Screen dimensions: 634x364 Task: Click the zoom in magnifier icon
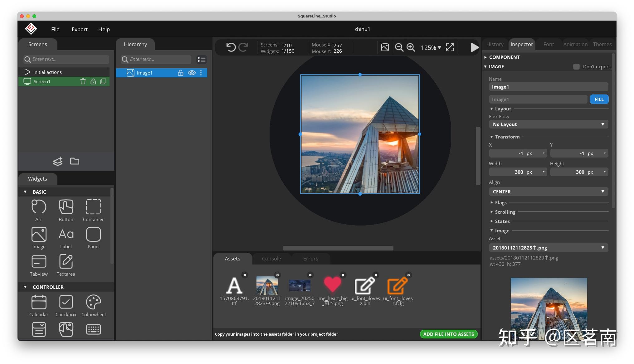tap(411, 47)
